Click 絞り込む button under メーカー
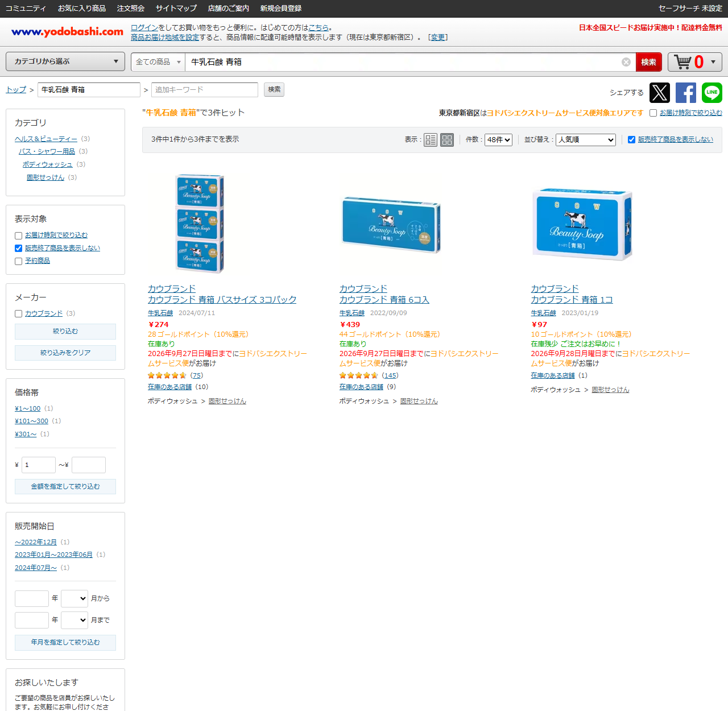 [x=65, y=332]
